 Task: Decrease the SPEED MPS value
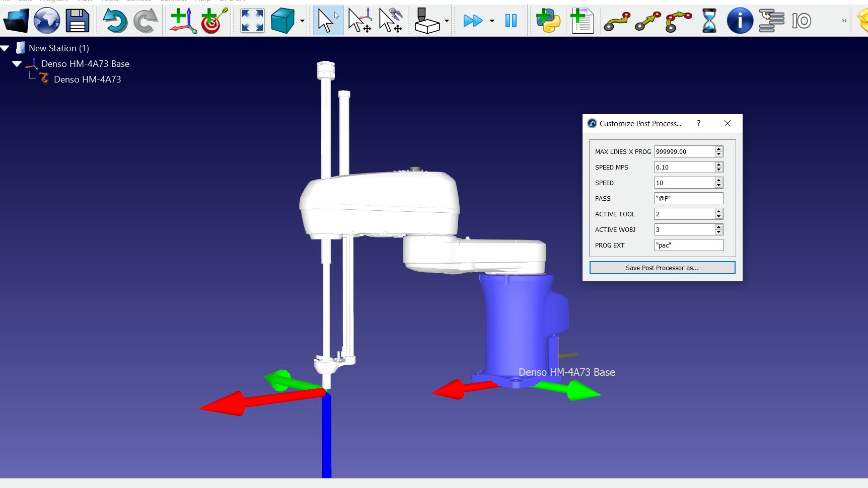pyautogui.click(x=719, y=170)
